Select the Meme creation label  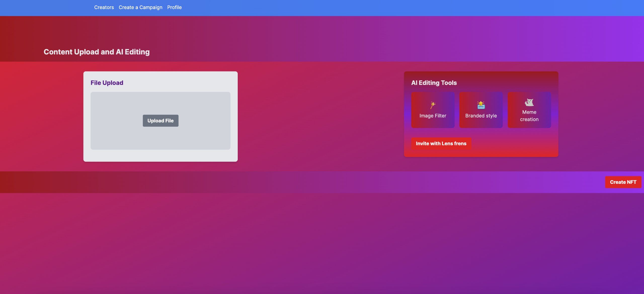[529, 116]
